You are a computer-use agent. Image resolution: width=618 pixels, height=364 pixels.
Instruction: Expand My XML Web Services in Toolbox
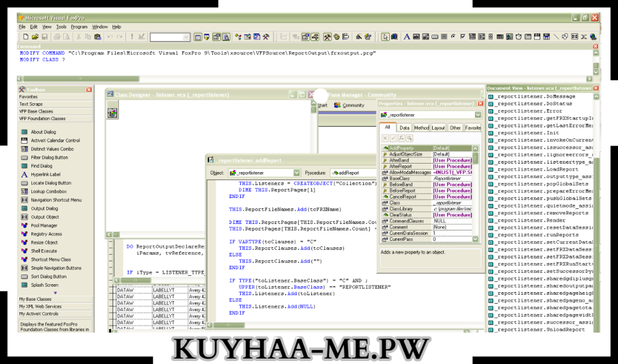55,307
